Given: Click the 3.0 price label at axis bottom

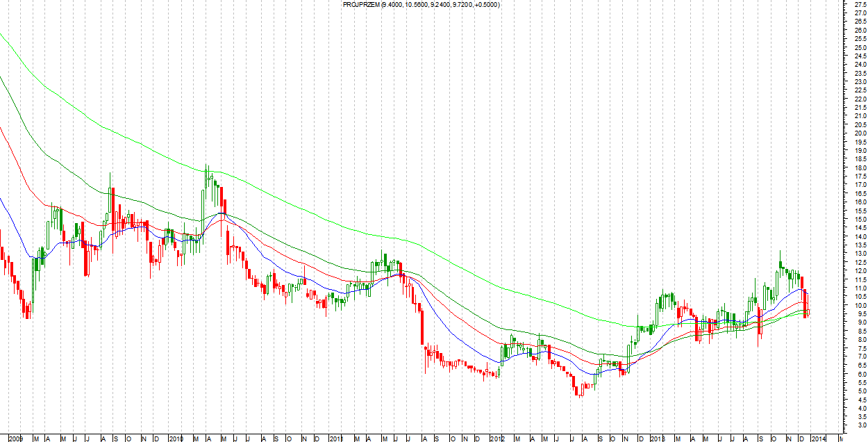Looking at the screenshot, I should tap(860, 425).
